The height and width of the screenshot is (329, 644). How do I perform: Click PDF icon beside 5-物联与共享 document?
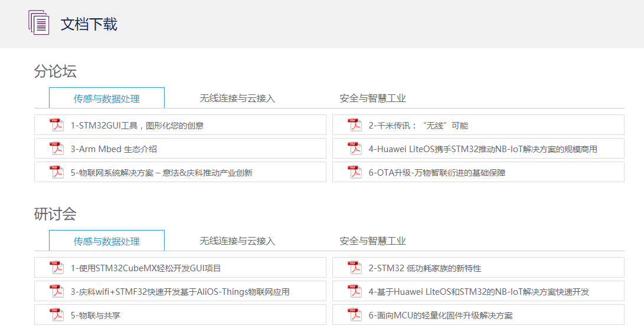tap(57, 315)
